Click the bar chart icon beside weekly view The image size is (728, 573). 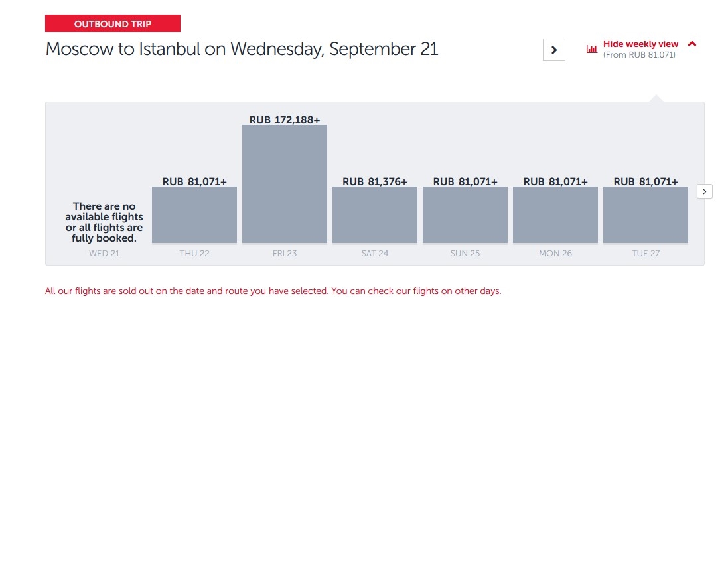[x=592, y=49]
